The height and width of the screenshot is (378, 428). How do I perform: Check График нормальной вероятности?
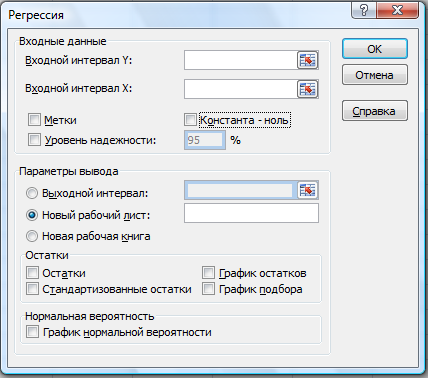pyautogui.click(x=32, y=332)
